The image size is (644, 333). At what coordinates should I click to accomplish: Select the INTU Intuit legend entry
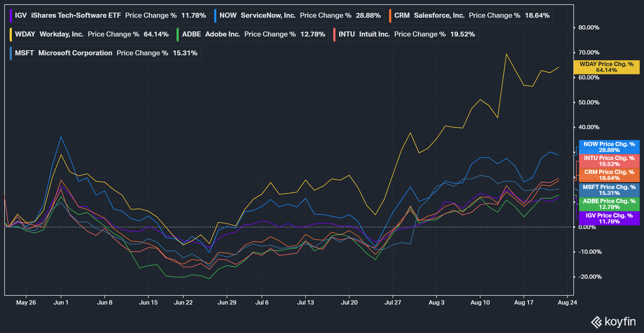point(406,34)
